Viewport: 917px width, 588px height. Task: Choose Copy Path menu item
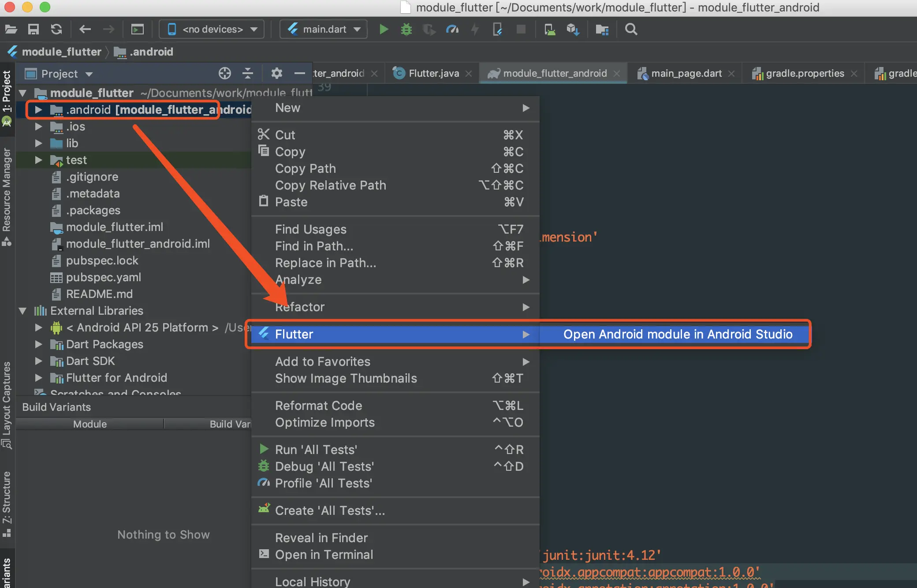(x=395, y=168)
